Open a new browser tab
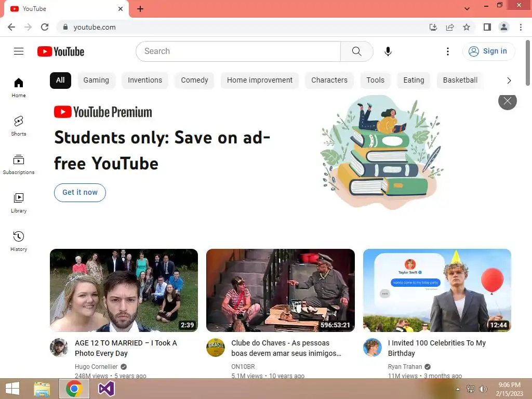Image resolution: width=532 pixels, height=399 pixels. 140,9
